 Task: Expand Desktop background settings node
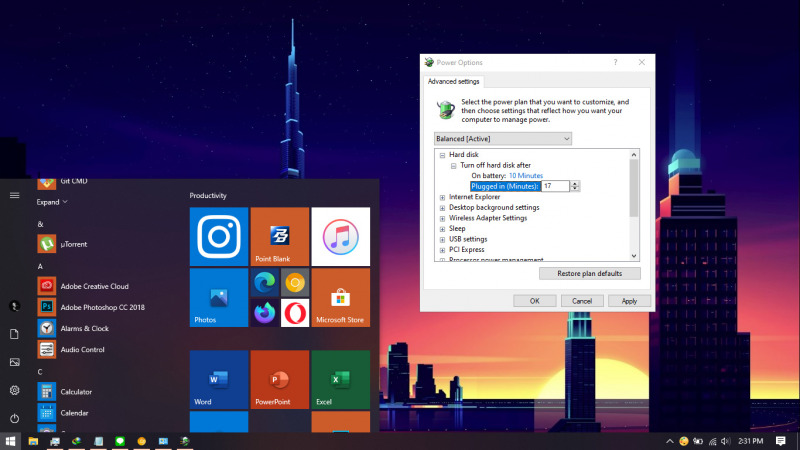[x=442, y=208]
